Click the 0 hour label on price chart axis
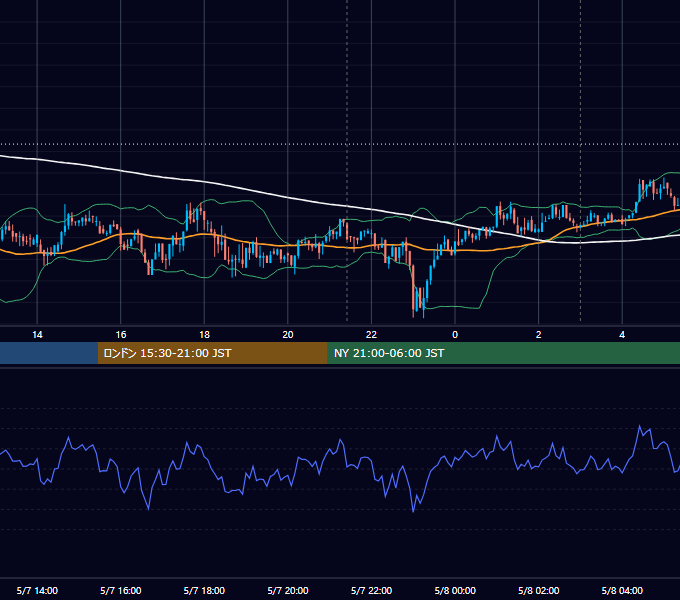This screenshot has width=680, height=600. click(x=455, y=335)
